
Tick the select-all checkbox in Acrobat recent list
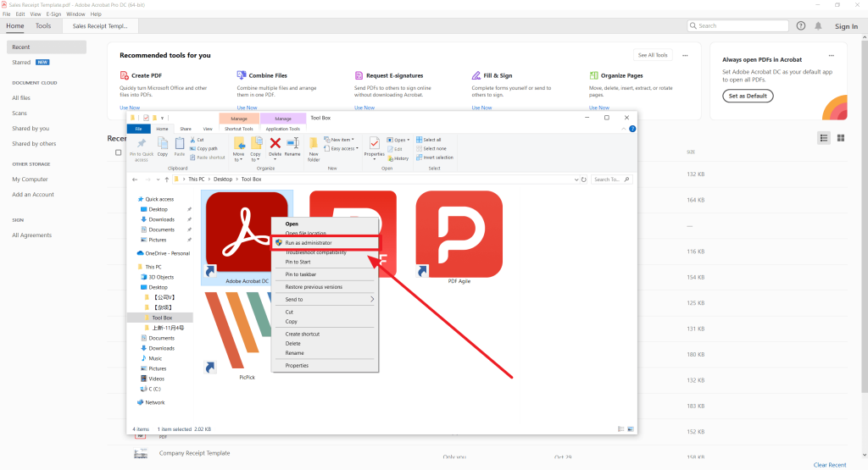tap(118, 152)
